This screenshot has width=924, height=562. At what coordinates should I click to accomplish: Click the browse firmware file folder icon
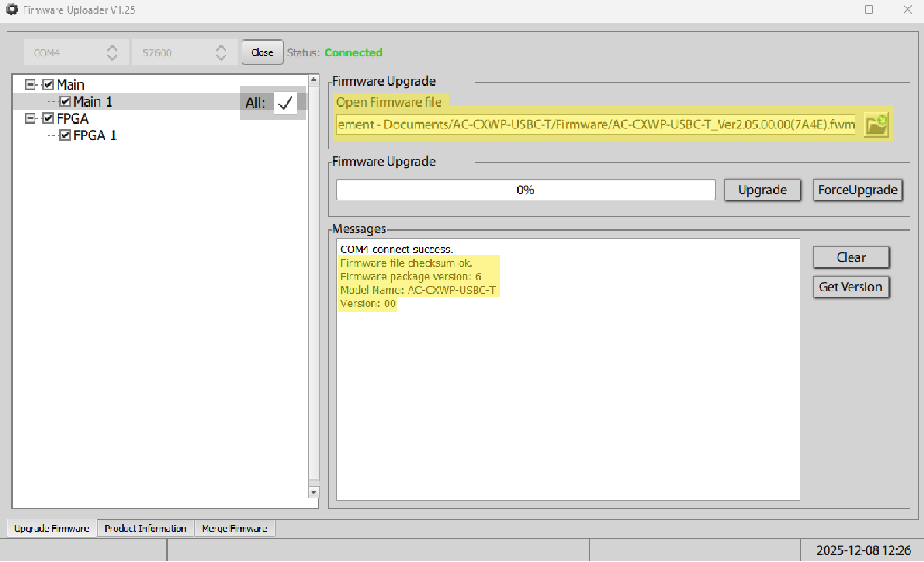coord(876,125)
